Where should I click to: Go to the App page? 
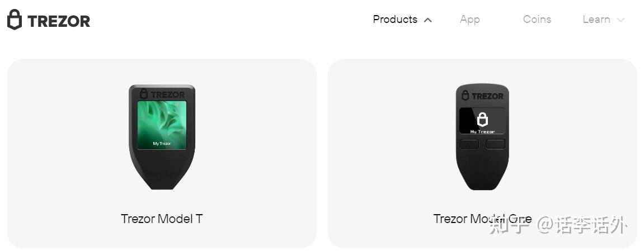[x=470, y=20]
